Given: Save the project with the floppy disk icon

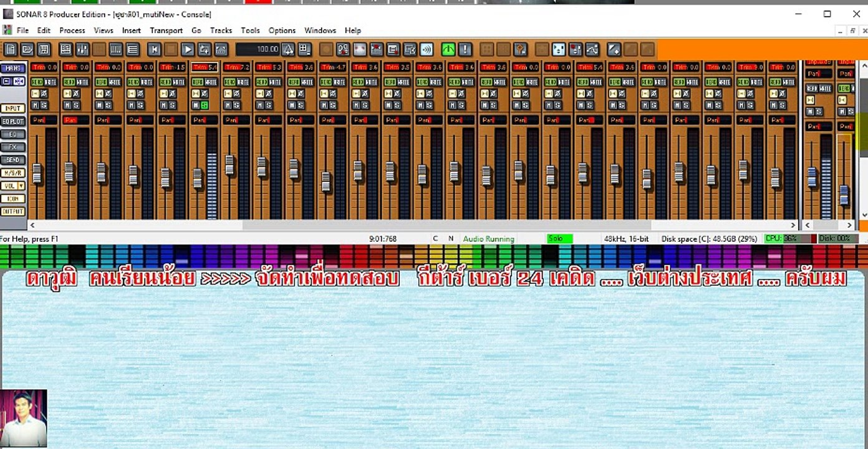Looking at the screenshot, I should click(x=44, y=49).
